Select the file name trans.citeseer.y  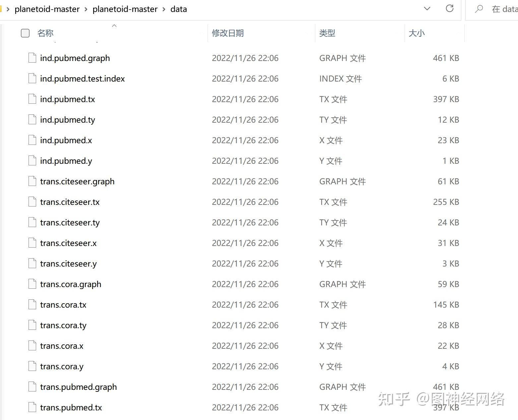point(68,264)
